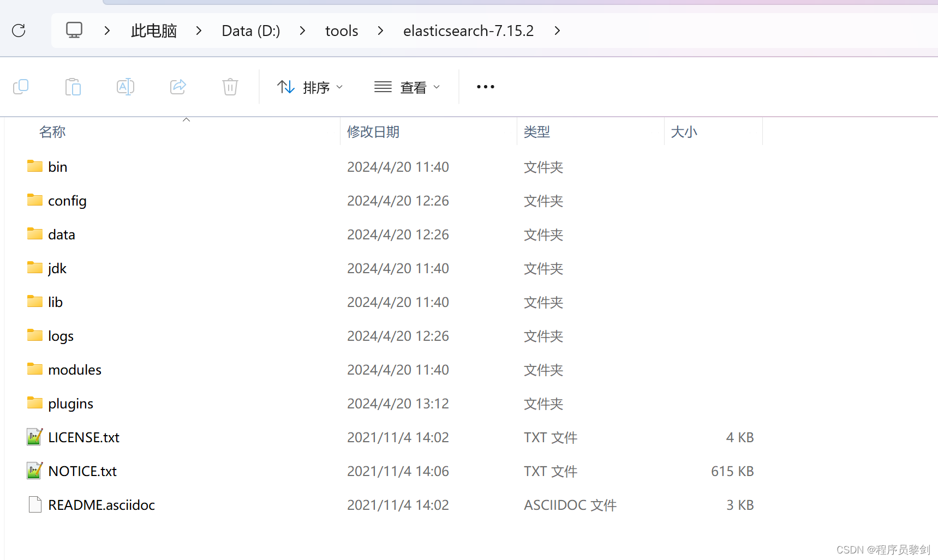The image size is (938, 560).
Task: Open the plugins folder
Action: click(x=70, y=404)
